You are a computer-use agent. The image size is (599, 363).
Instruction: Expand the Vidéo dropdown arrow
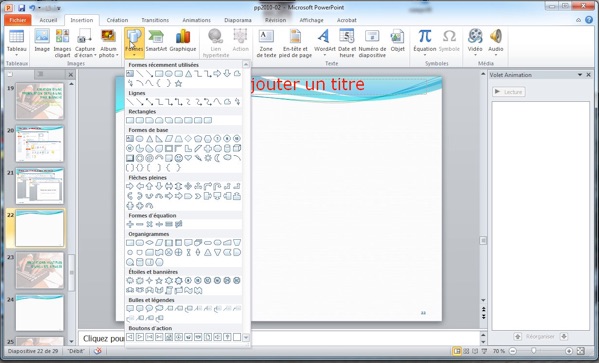pos(475,55)
